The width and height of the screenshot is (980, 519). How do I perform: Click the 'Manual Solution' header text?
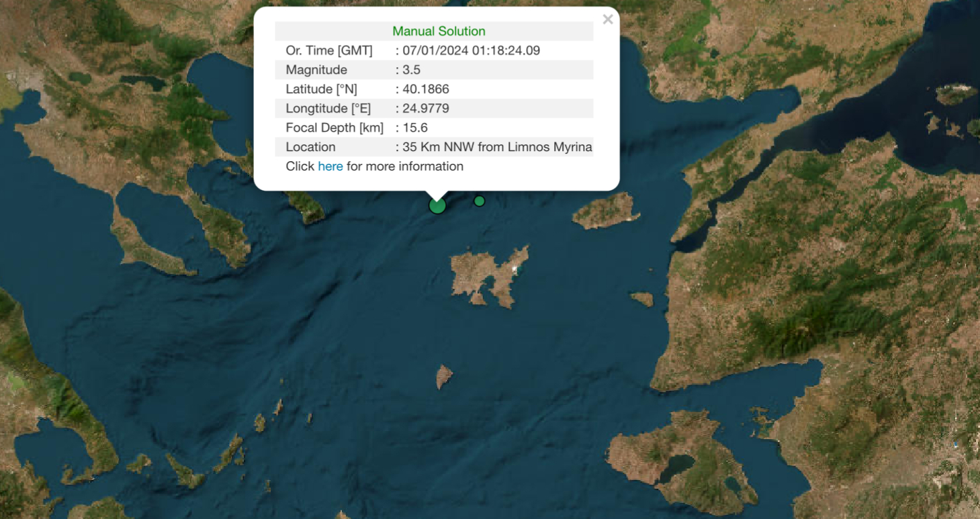[439, 32]
